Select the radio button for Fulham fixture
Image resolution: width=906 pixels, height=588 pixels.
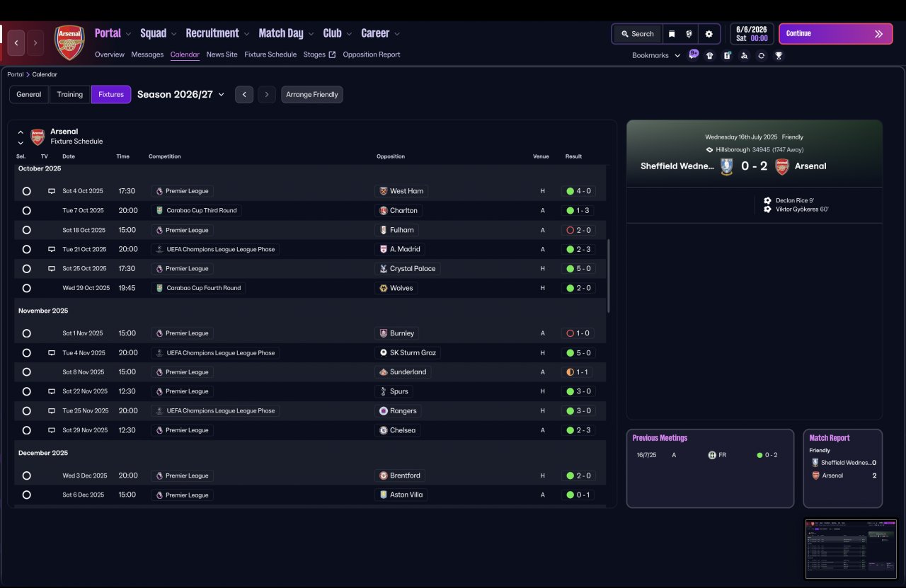(x=26, y=230)
